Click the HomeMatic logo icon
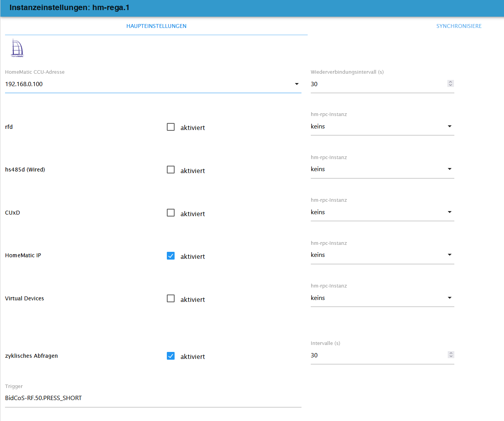This screenshot has height=421, width=504. (x=17, y=48)
